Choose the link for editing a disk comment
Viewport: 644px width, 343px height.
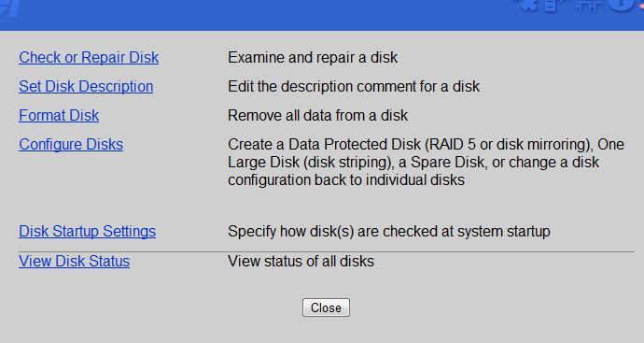pos(86,86)
